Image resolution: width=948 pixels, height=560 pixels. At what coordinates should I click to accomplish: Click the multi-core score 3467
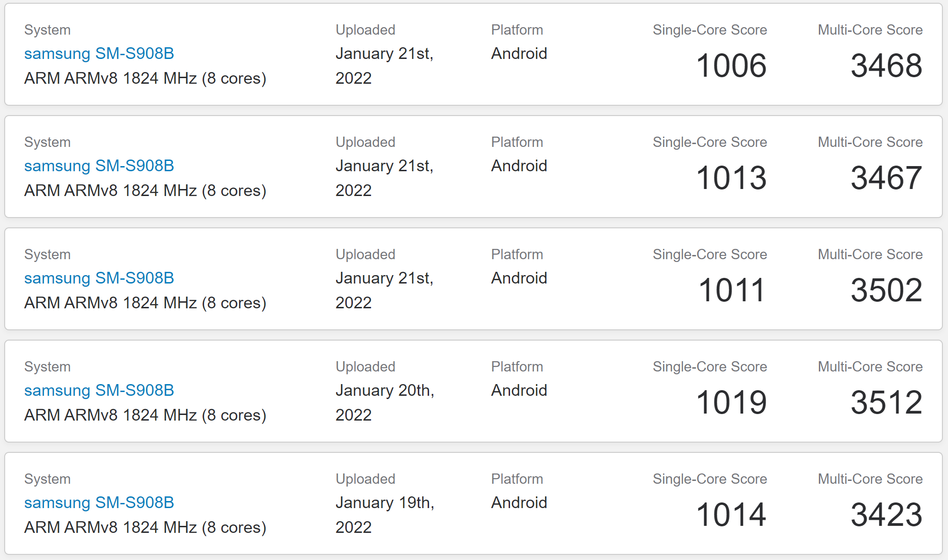[886, 178]
